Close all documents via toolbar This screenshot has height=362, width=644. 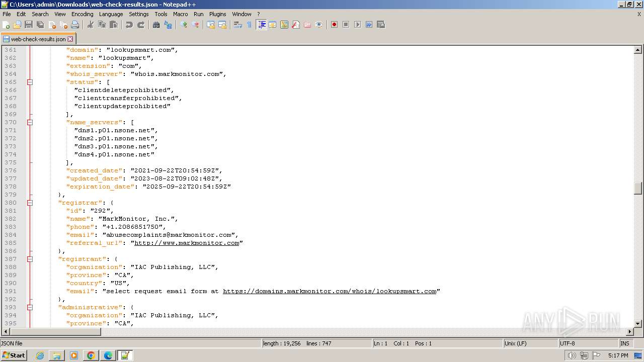coord(64,25)
